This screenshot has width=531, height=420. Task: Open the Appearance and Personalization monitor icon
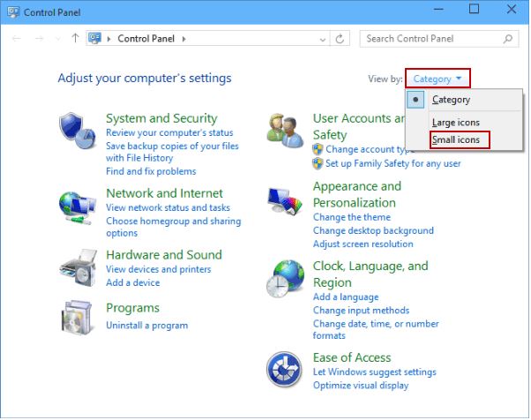click(x=285, y=201)
